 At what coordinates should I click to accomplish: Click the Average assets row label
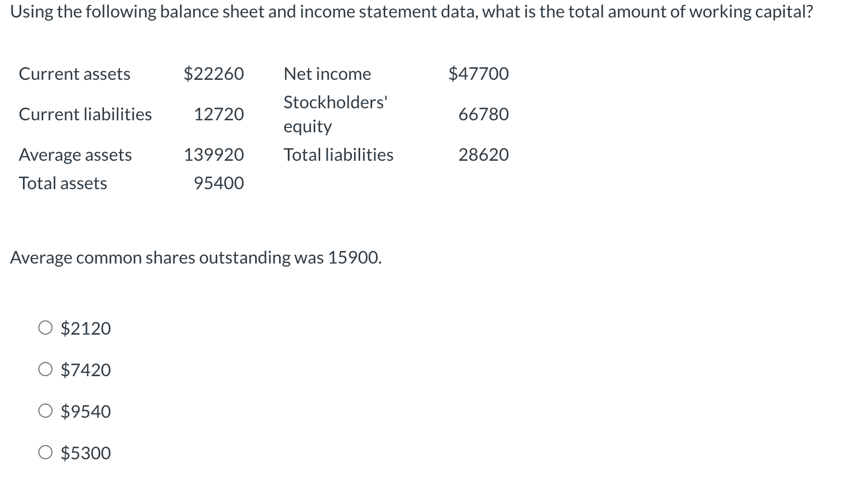point(76,155)
